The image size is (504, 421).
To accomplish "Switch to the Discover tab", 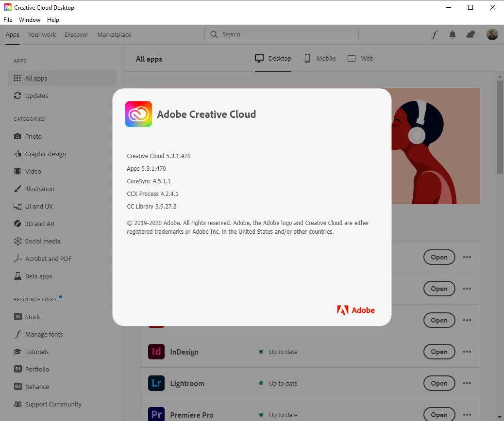I will [77, 34].
